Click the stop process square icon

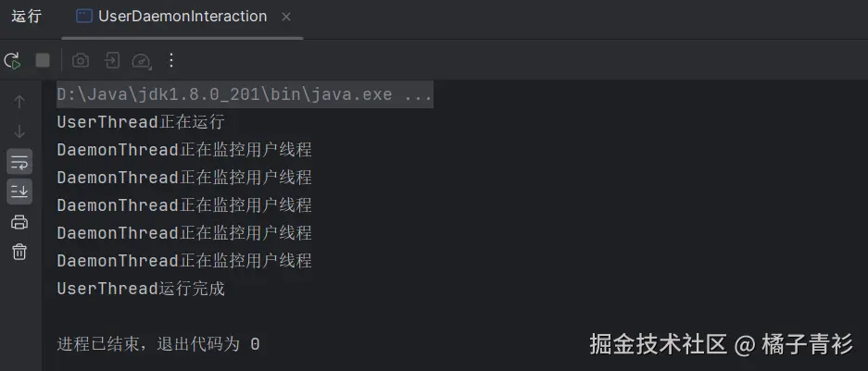coord(43,61)
